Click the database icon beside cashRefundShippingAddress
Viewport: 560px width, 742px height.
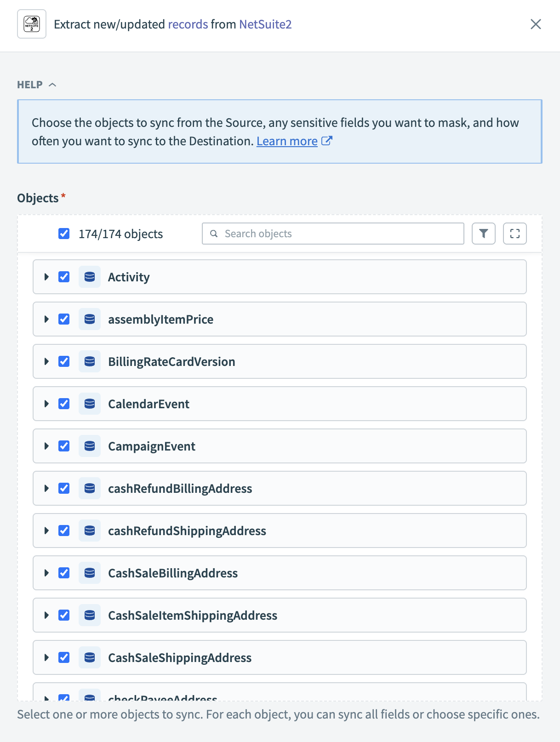90,531
